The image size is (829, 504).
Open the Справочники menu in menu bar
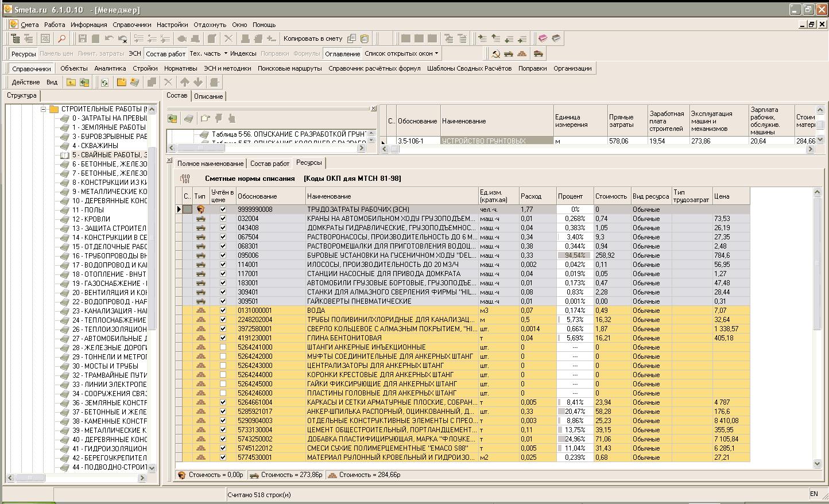tap(131, 25)
